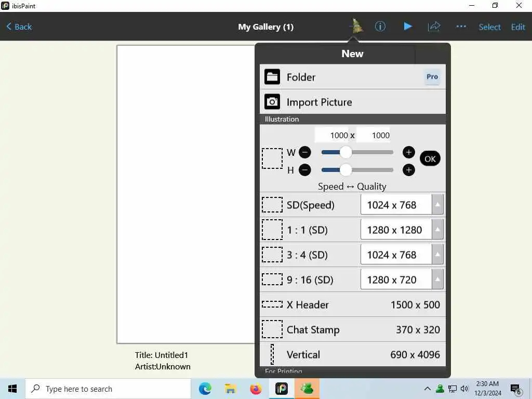The height and width of the screenshot is (399, 532).
Task: Click 9 : 16 (SD) dropdown arrow
Action: [x=437, y=280]
